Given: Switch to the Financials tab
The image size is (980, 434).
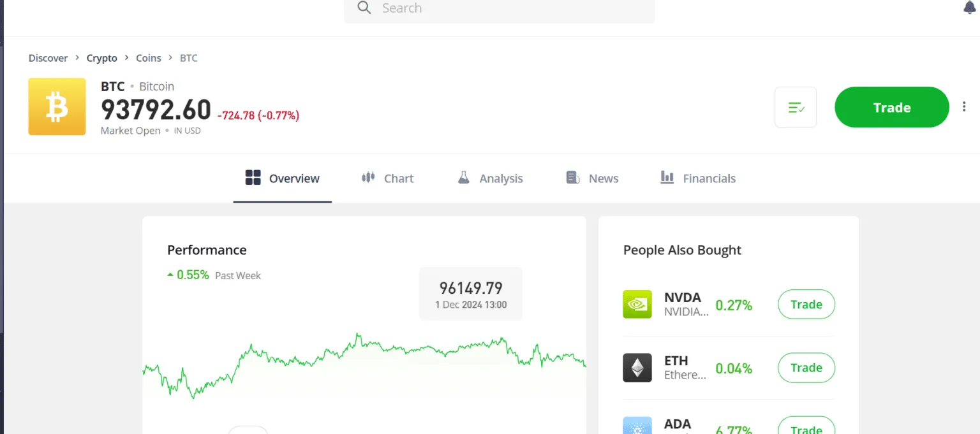Looking at the screenshot, I should 709,178.
